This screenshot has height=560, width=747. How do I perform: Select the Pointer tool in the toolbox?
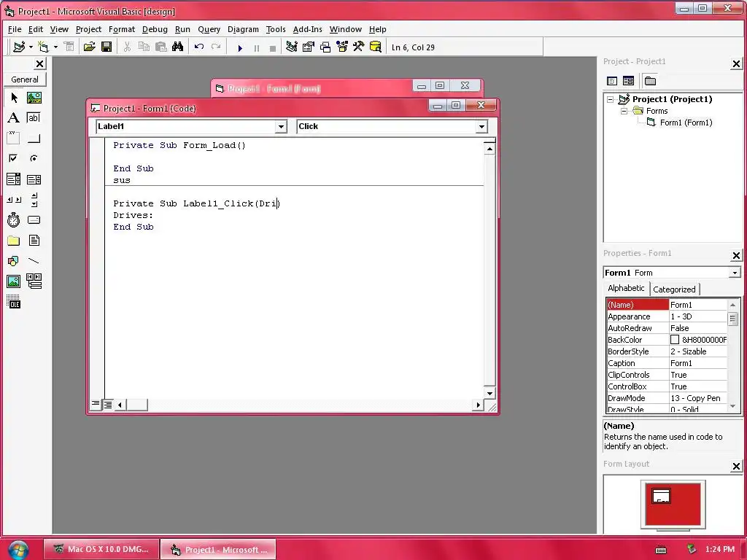(x=14, y=98)
